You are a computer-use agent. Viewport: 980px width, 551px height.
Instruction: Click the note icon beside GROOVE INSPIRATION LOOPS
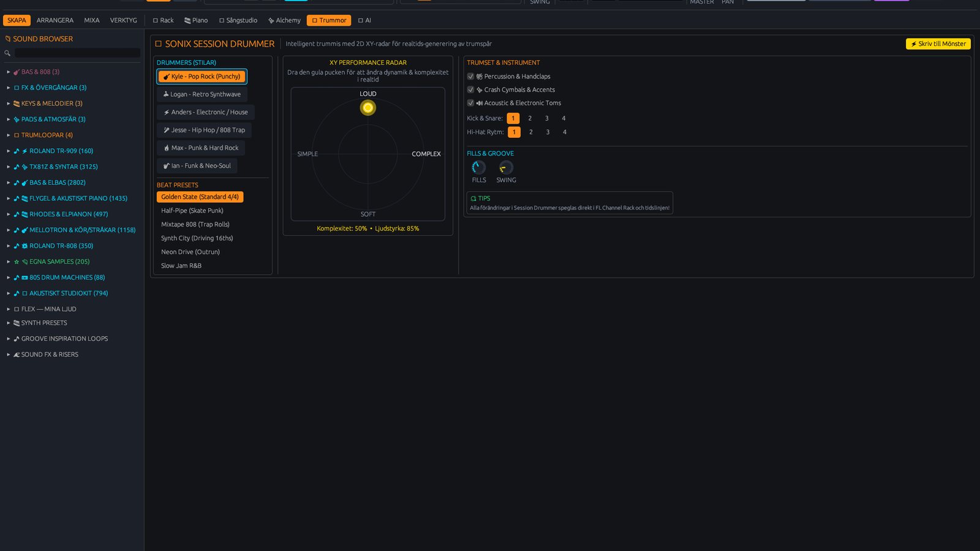[17, 339]
